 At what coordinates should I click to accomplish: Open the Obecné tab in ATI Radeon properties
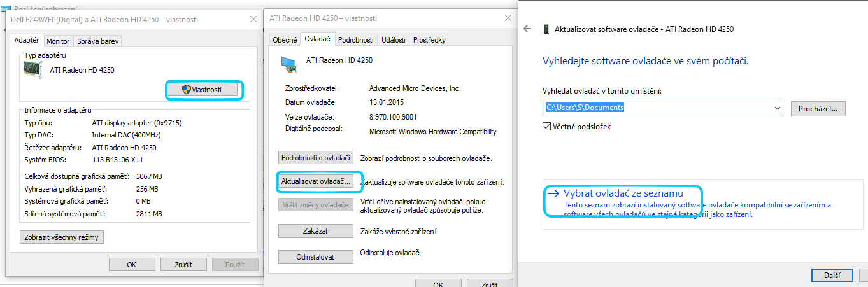pyautogui.click(x=285, y=40)
